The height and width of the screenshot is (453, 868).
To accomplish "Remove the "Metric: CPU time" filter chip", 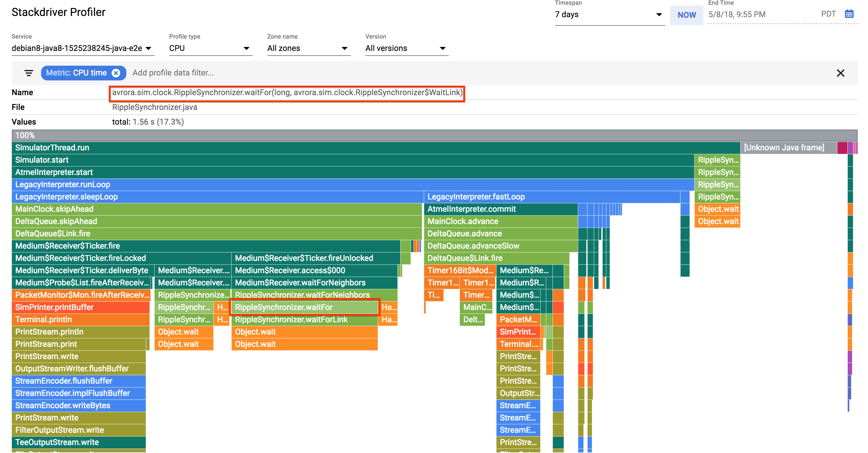I will [116, 73].
